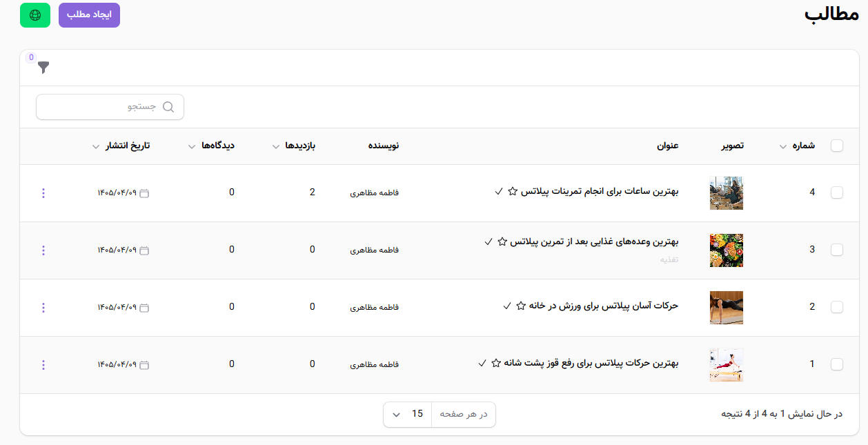
Task: Click the جستجو search field
Action: [110, 107]
